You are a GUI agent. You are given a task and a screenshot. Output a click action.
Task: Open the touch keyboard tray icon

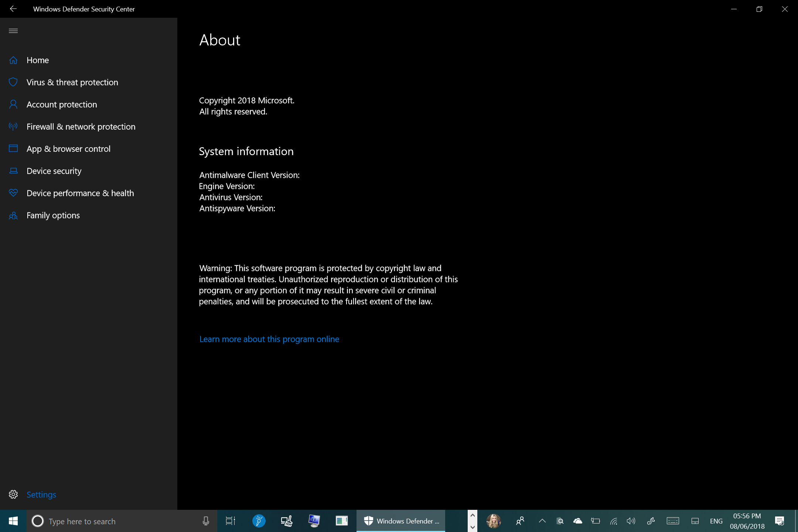click(x=673, y=521)
